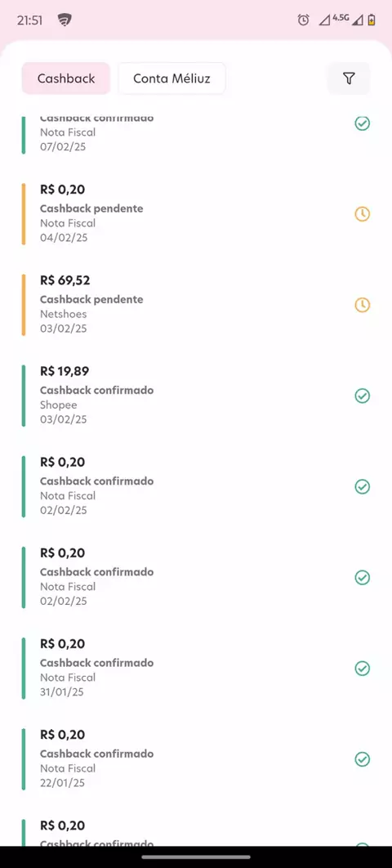Open the R$ 19,89 Shopee entry
The width and height of the screenshot is (392, 868).
point(196,396)
